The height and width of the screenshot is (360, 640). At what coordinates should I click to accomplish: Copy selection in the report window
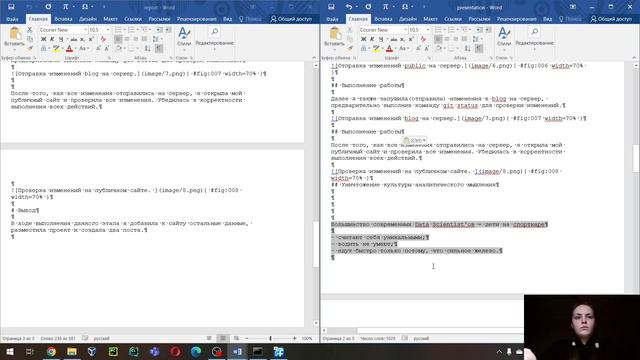click(x=29, y=39)
